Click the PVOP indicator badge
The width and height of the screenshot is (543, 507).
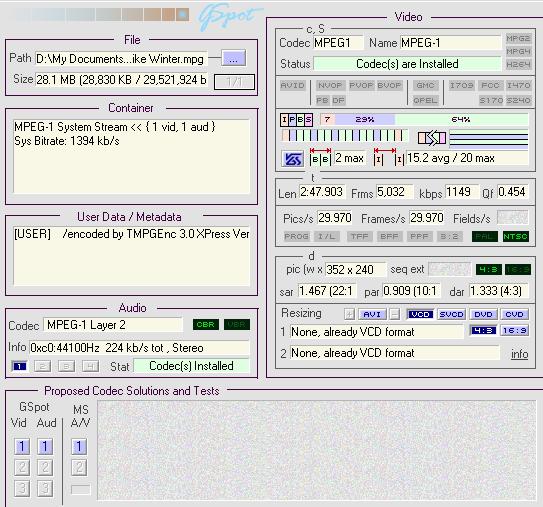[x=361, y=85]
